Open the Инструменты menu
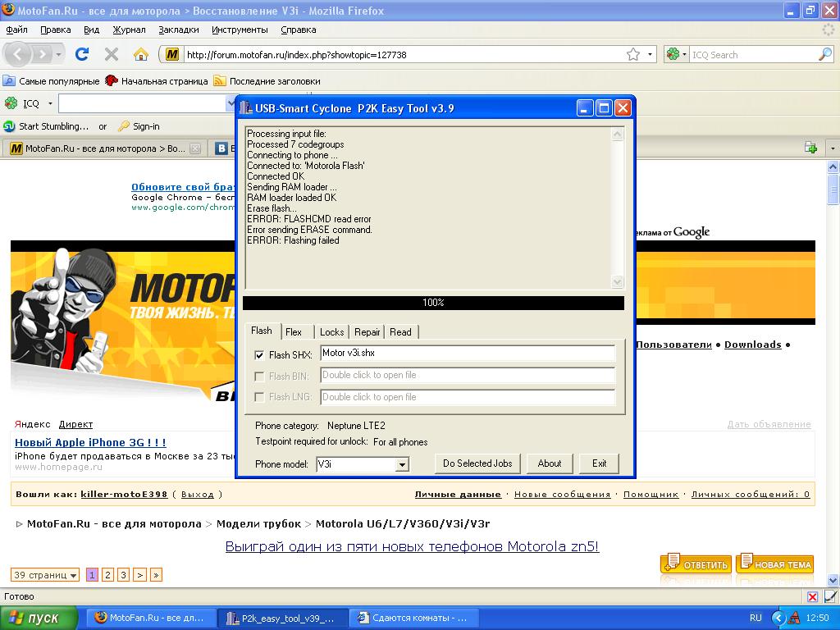Viewport: 840px width, 630px height. [x=240, y=30]
